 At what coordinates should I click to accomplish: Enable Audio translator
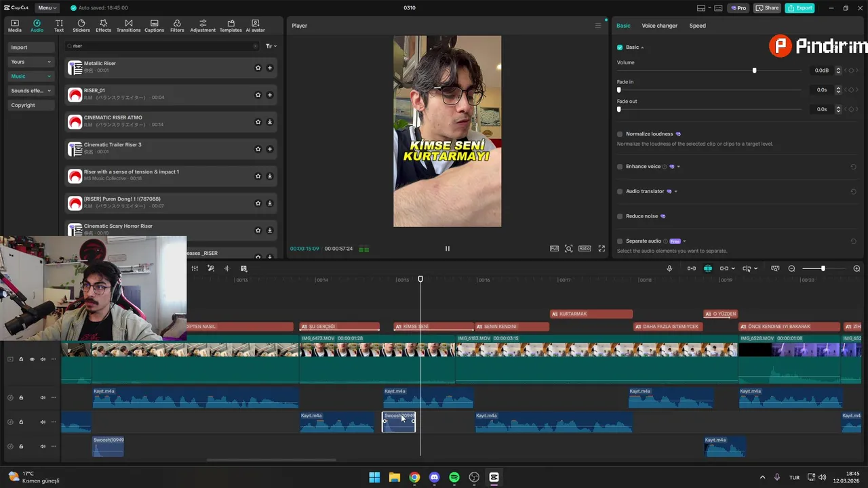(x=620, y=191)
